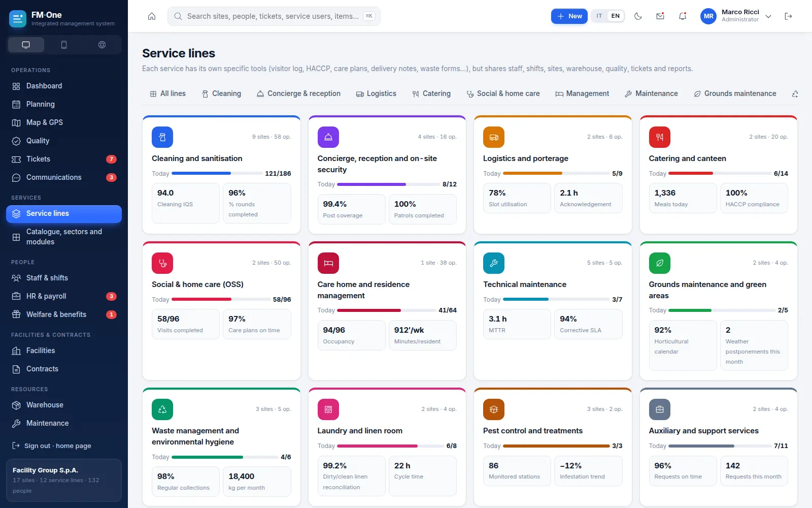Select the Grounds maintenance tab
Viewport: 812px width, 508px height.
(x=735, y=93)
